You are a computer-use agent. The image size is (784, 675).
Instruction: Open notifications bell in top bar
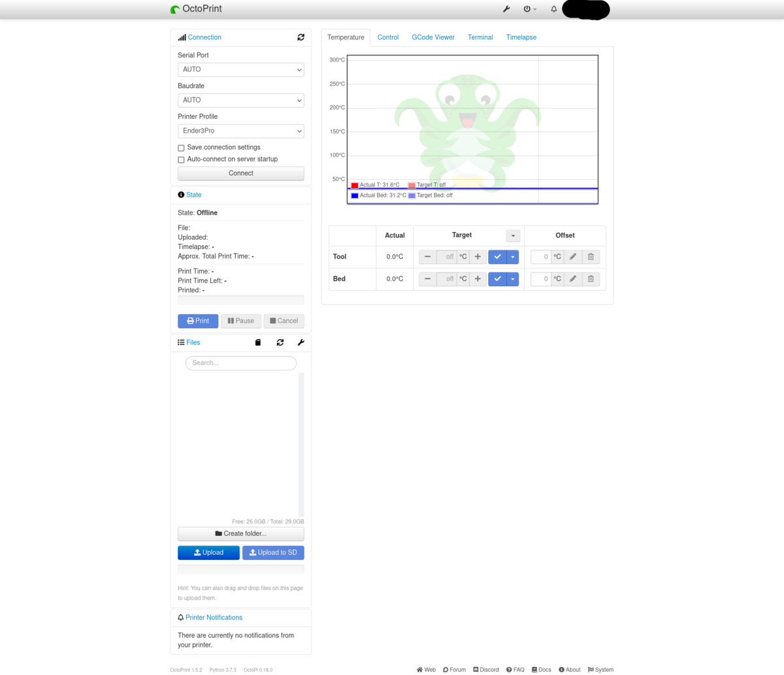554,9
